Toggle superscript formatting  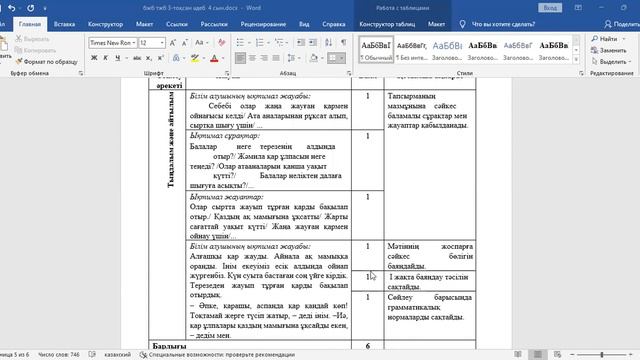(161, 58)
